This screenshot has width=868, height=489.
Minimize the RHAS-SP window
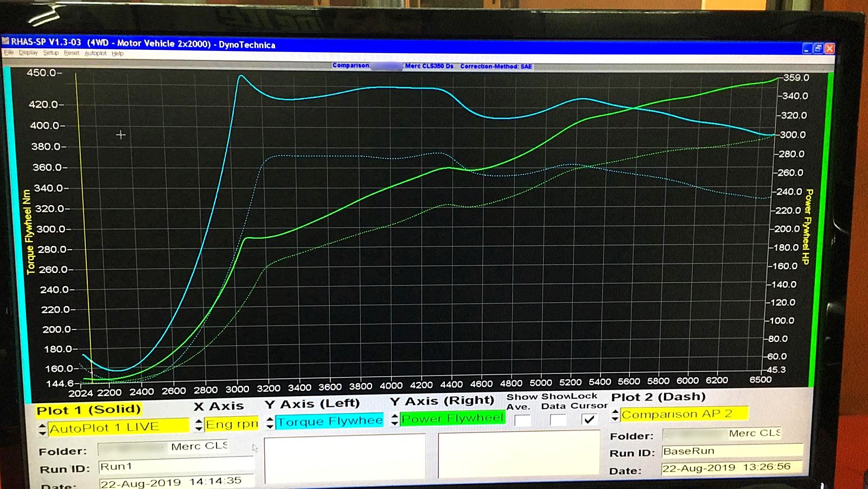[807, 48]
